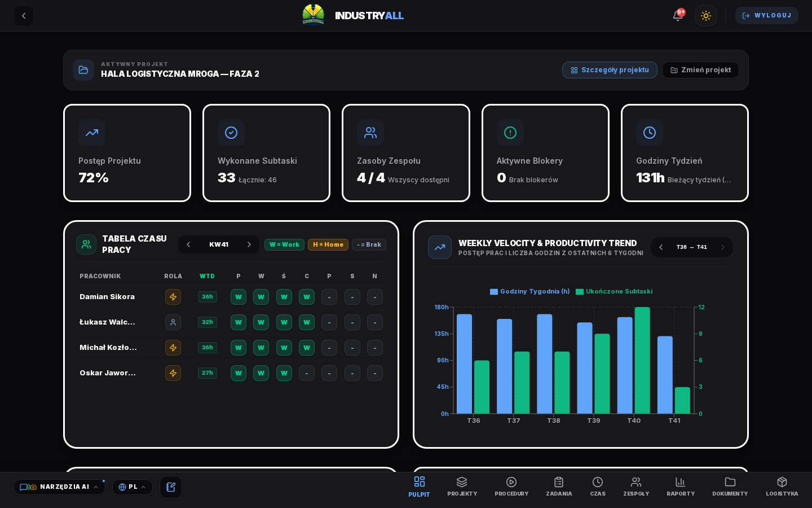This screenshot has height=508, width=812.
Task: Click the Tabela Czasu Pracy team icon
Action: coord(86,244)
